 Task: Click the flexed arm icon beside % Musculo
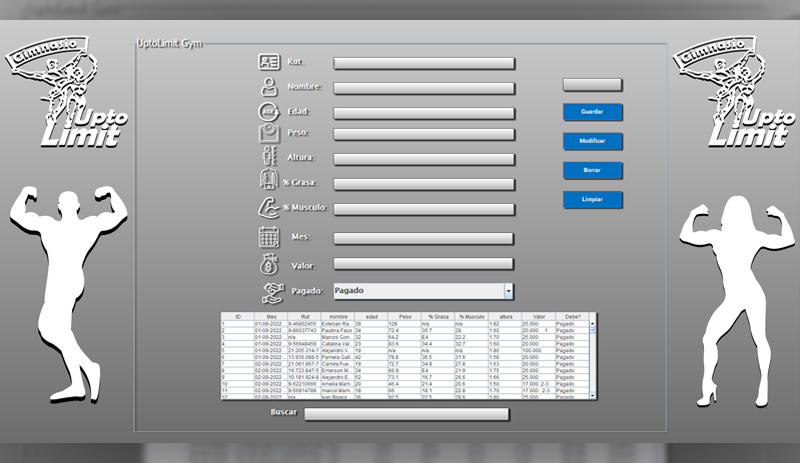tap(267, 208)
